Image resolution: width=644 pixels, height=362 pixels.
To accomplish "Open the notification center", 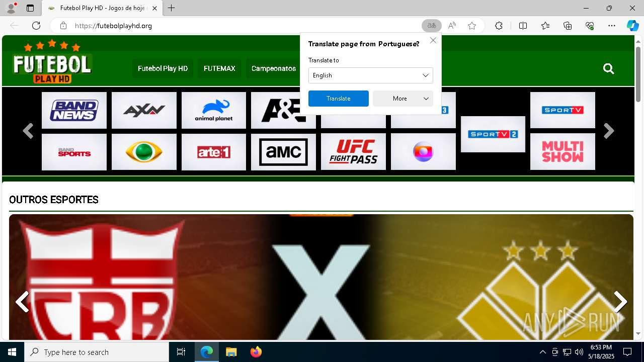I will point(627,352).
